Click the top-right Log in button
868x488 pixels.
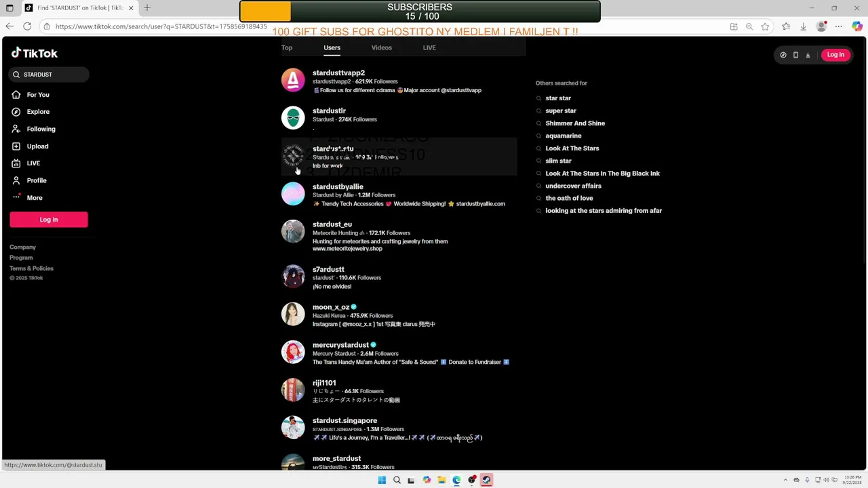tap(835, 55)
